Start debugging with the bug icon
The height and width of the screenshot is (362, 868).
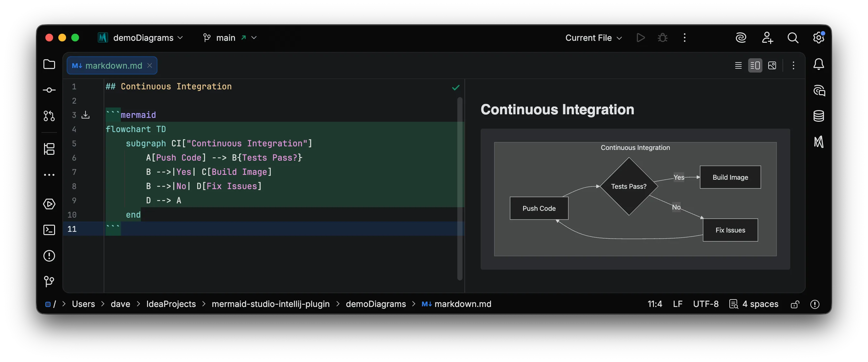coord(662,37)
